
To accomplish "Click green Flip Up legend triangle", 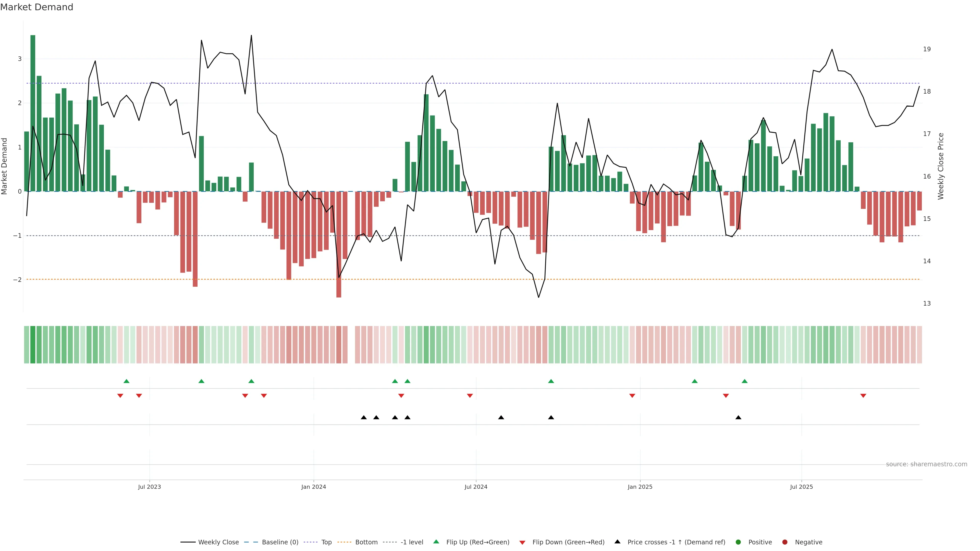I will pyautogui.click(x=436, y=542).
